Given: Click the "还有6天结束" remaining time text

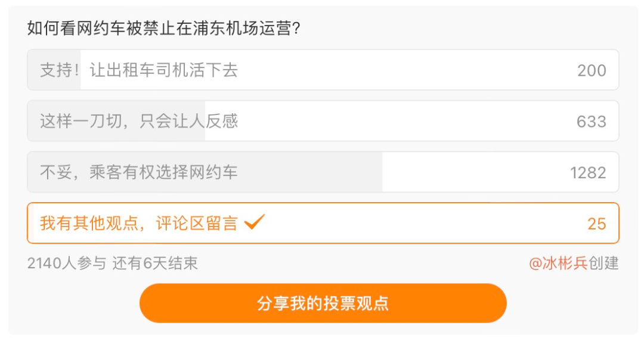Looking at the screenshot, I should click(x=155, y=263).
